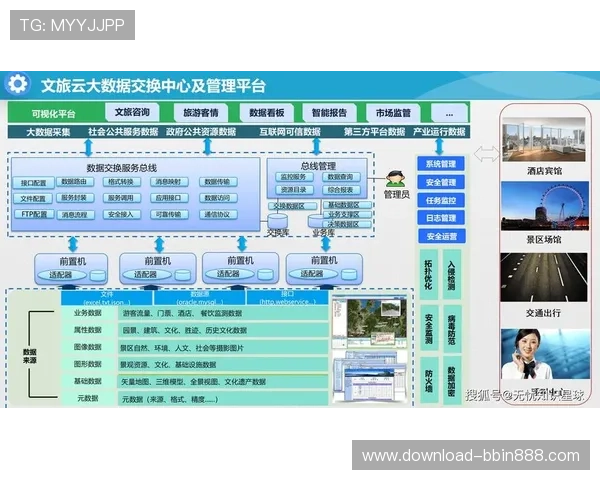Click the "..." more tab

pos(449,113)
